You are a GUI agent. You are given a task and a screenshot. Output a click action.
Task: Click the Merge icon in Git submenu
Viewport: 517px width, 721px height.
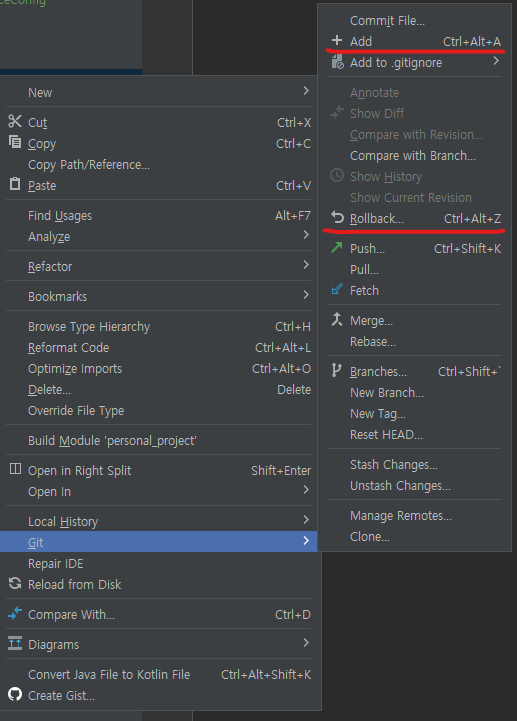(x=337, y=319)
